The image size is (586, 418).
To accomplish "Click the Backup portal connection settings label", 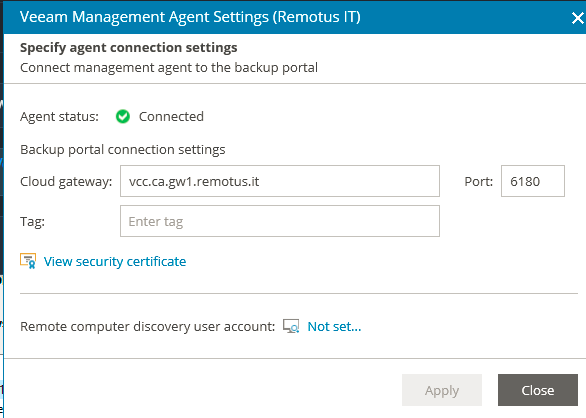I will [123, 150].
